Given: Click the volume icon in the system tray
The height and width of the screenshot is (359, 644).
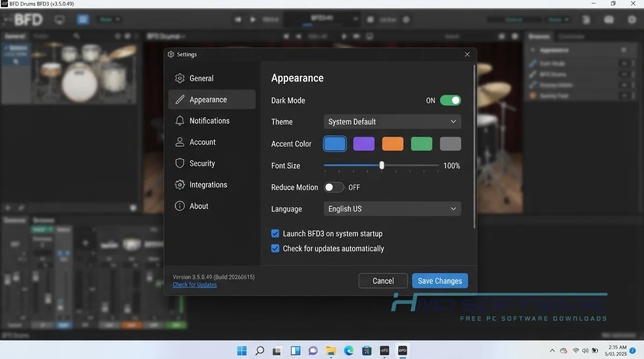Looking at the screenshot, I should pyautogui.click(x=585, y=351).
